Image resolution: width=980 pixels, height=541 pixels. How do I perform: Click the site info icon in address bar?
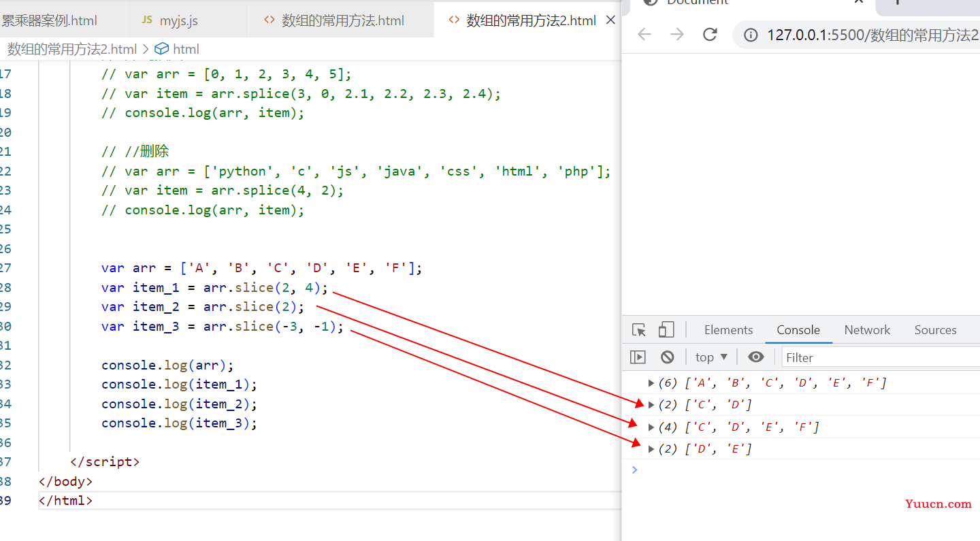pyautogui.click(x=751, y=35)
